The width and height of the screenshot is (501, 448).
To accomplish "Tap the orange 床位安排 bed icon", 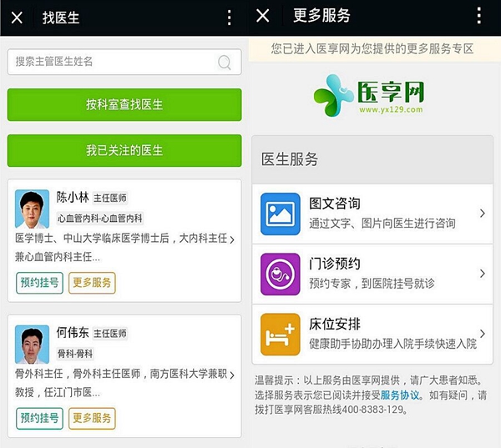I will point(281,335).
